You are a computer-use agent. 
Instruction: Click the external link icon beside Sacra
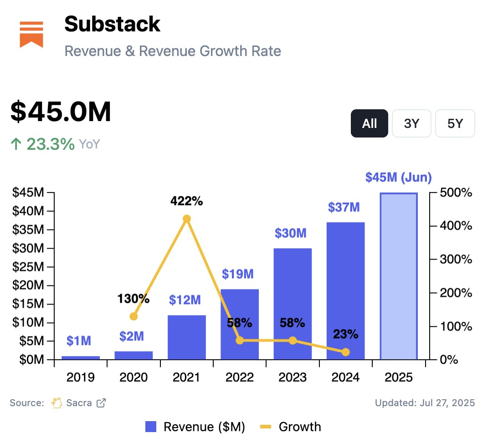(100, 403)
